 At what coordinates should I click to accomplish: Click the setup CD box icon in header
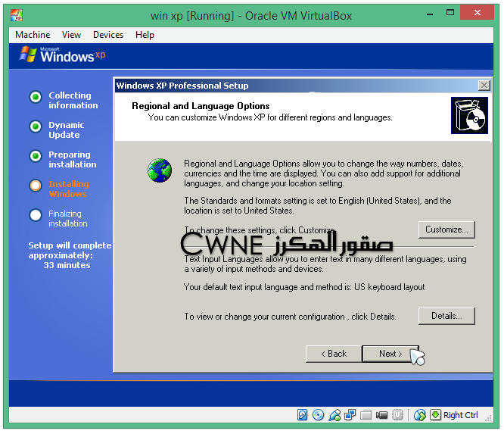469,115
